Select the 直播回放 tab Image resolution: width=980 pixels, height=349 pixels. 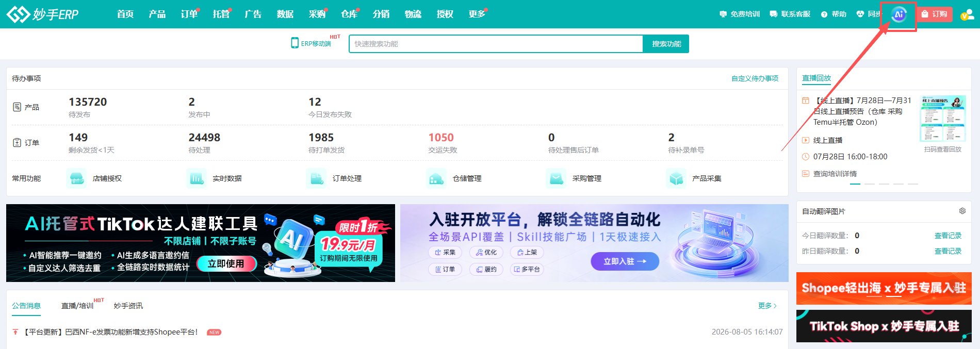click(x=816, y=78)
